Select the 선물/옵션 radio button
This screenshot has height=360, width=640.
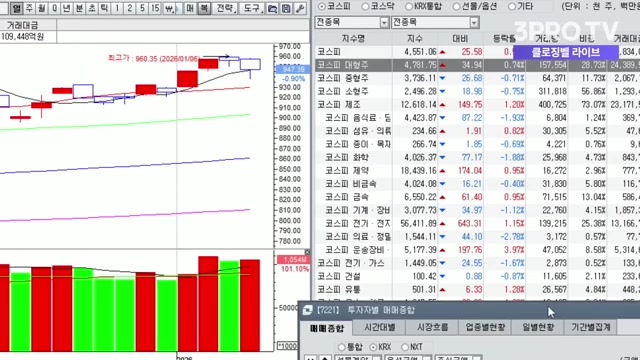tap(457, 7)
